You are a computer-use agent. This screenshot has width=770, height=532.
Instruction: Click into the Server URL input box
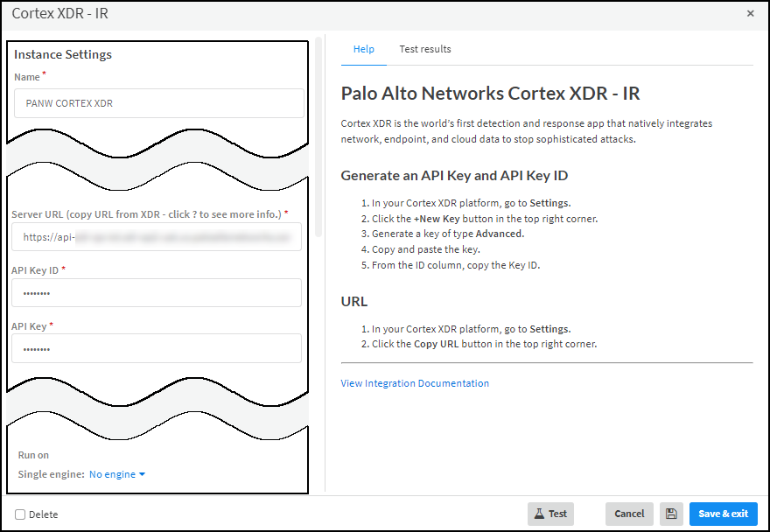[x=156, y=237]
